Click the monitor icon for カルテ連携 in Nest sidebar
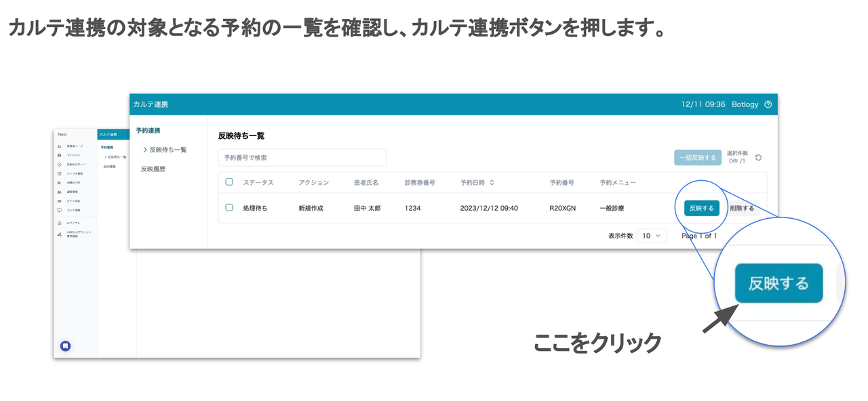Screen dimensions: 868x401 (59, 210)
